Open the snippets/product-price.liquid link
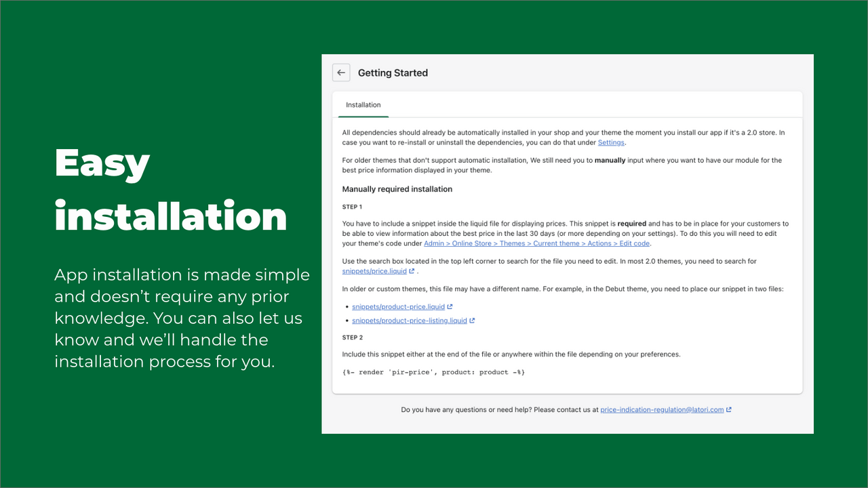This screenshot has height=488, width=868. click(398, 306)
